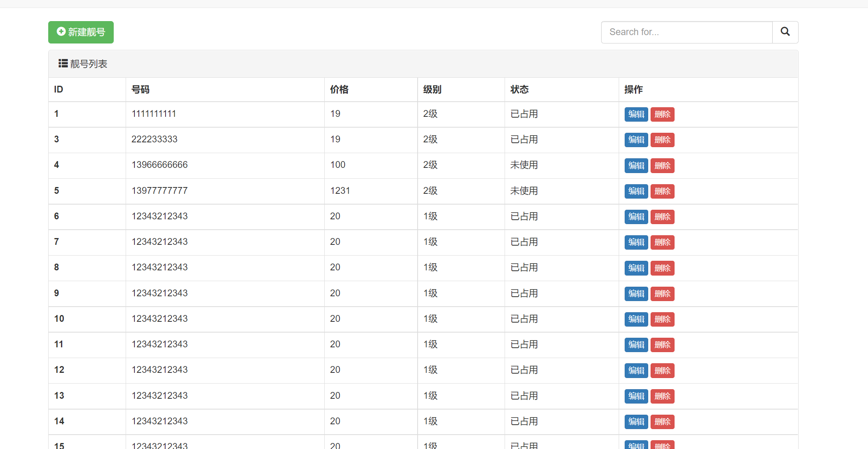Edit row with ID 9
This screenshot has width=868, height=449.
tap(636, 293)
